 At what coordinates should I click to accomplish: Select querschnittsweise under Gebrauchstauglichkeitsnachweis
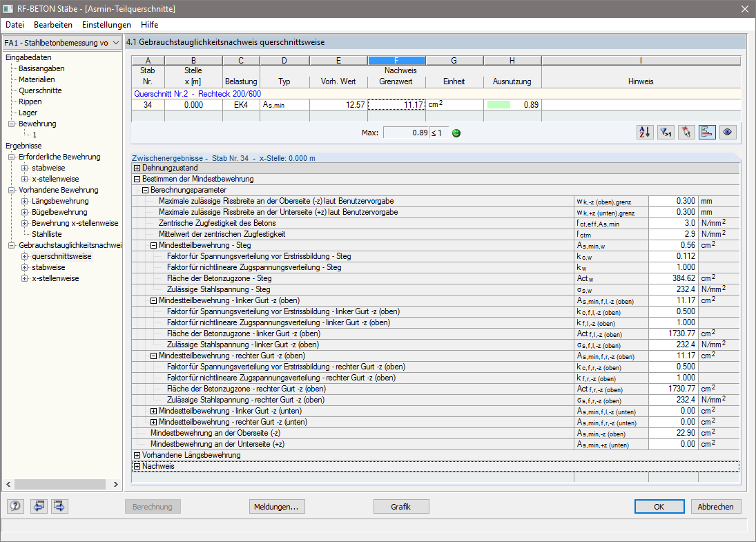point(61,257)
